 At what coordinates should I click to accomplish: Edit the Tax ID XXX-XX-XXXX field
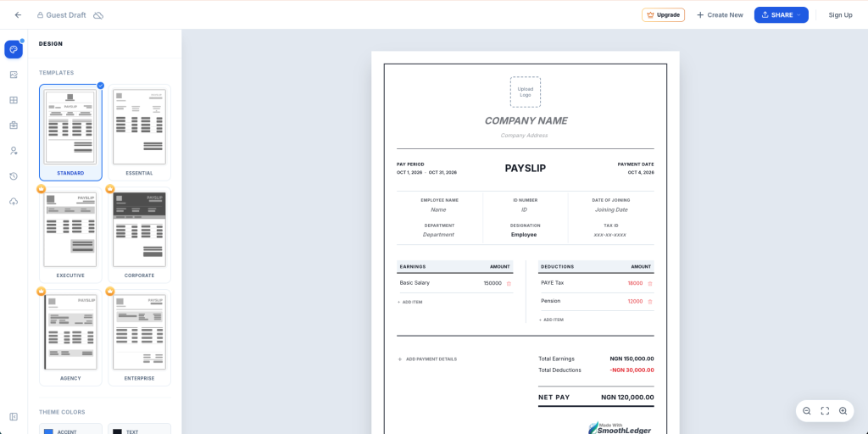click(x=610, y=235)
